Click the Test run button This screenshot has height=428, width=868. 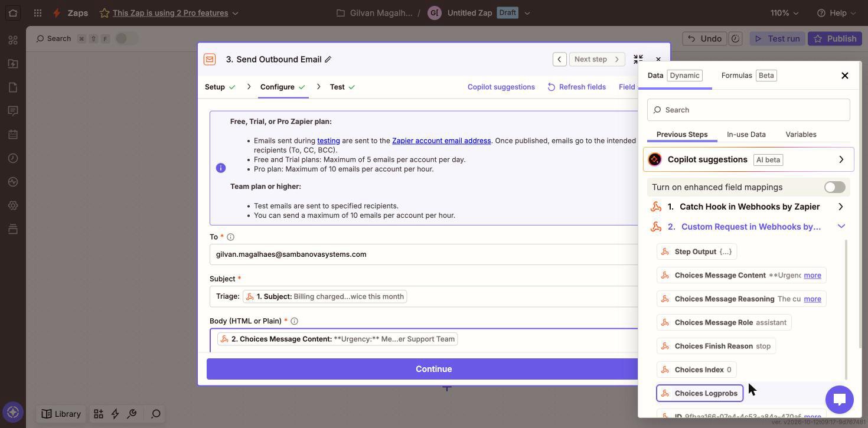(778, 38)
